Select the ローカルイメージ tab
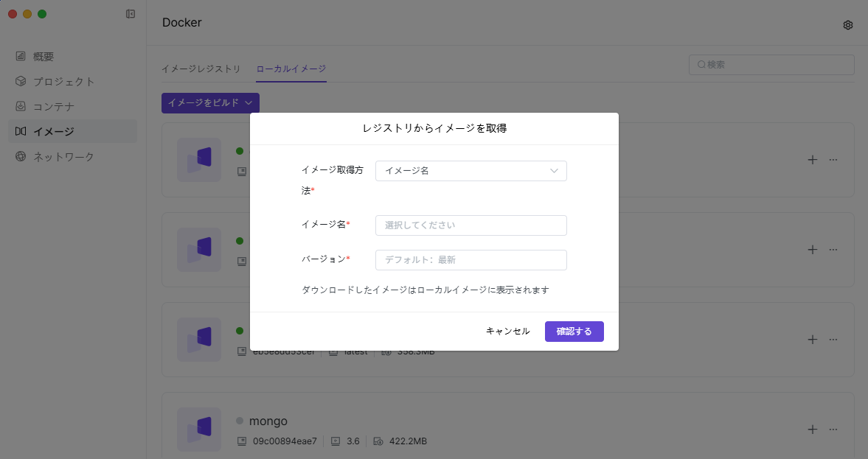 [291, 69]
